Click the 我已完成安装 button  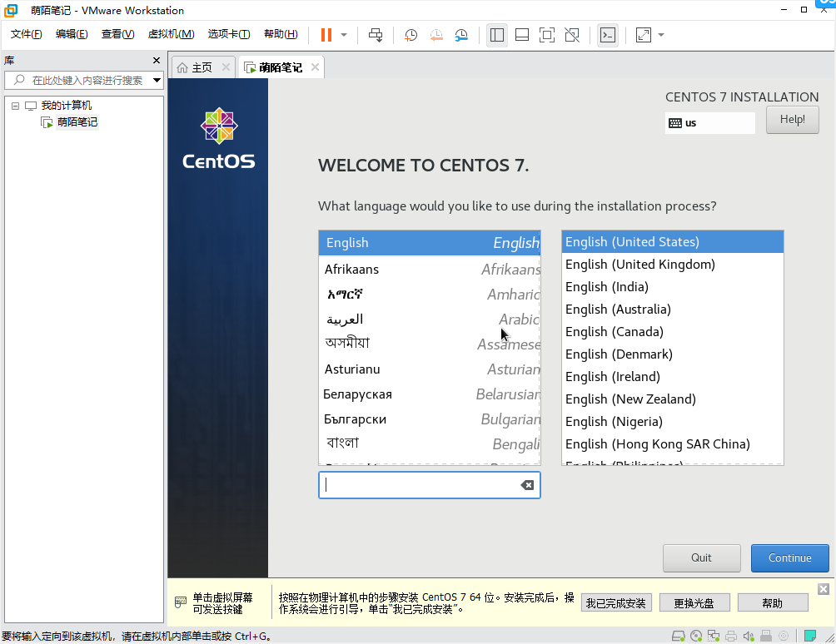(616, 603)
